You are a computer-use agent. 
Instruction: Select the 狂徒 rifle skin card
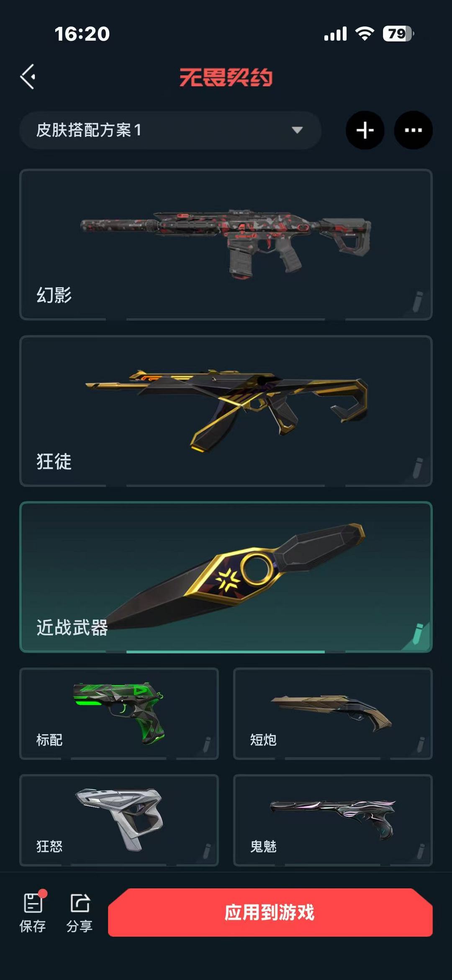[226, 411]
